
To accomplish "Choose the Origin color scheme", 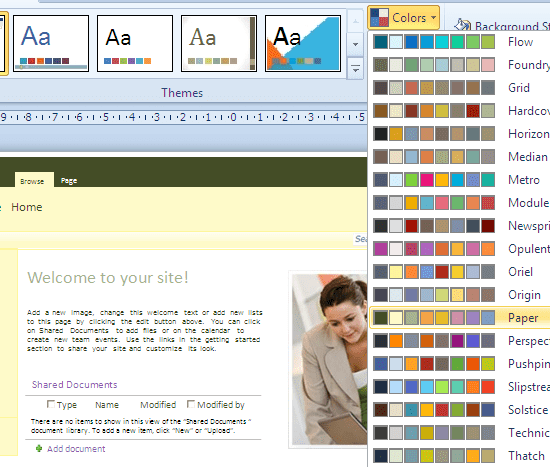I will pos(460,295).
